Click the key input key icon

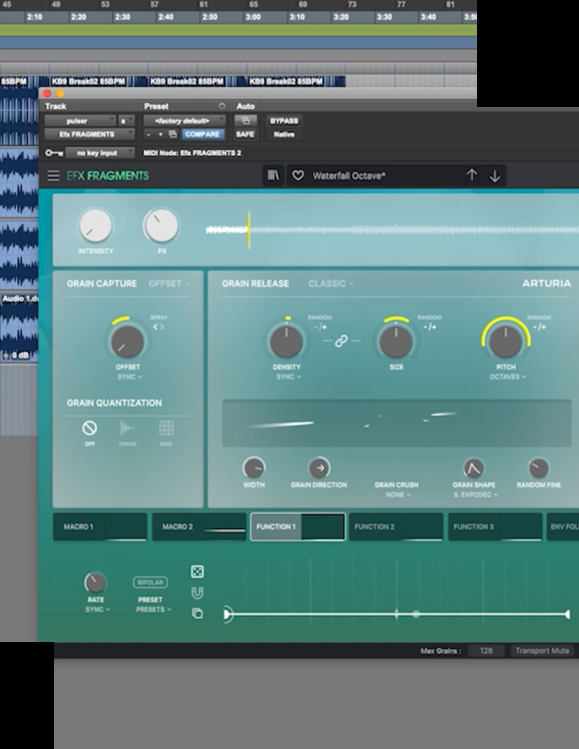click(54, 153)
